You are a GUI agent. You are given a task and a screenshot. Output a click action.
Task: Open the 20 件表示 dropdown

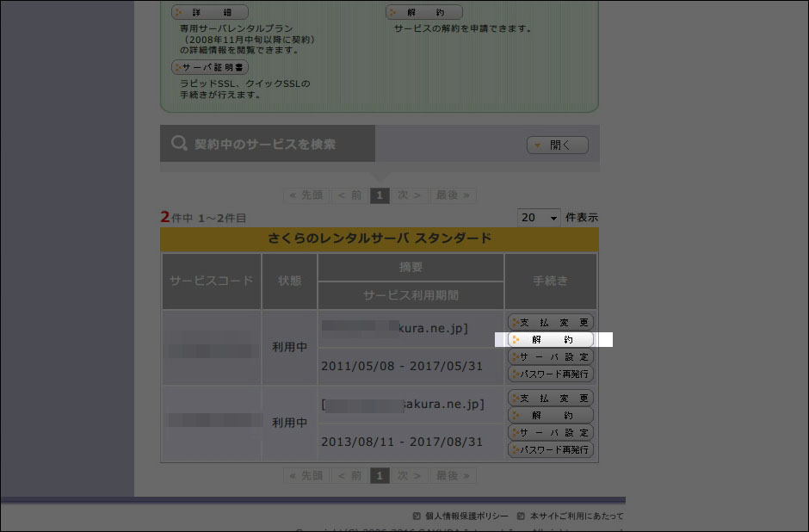(539, 217)
